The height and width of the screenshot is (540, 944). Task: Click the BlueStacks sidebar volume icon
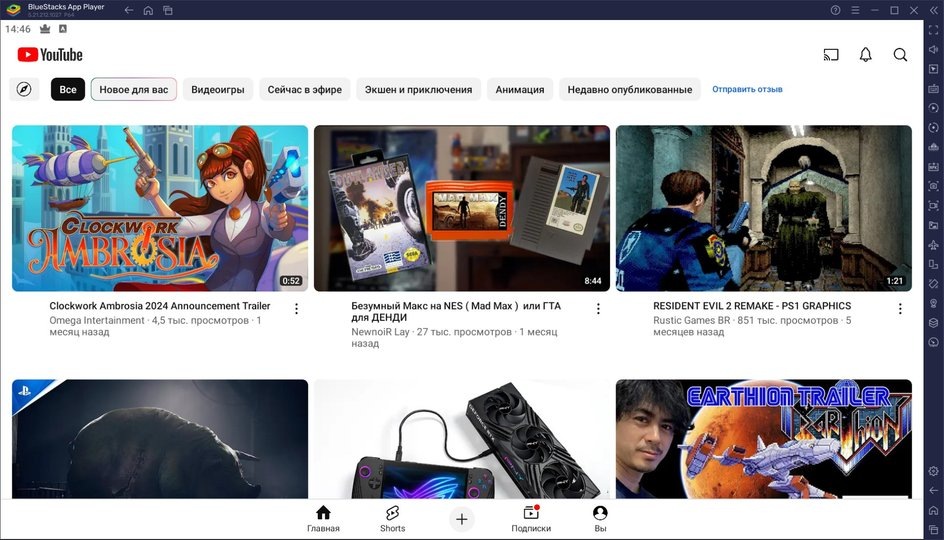pos(934,49)
